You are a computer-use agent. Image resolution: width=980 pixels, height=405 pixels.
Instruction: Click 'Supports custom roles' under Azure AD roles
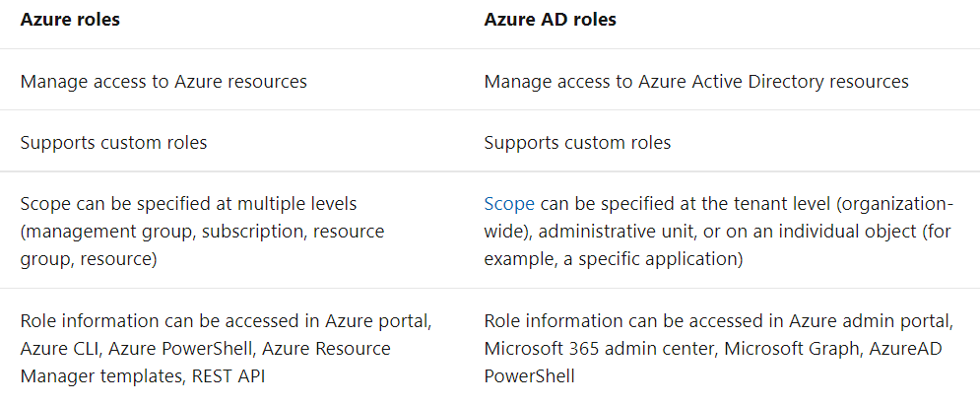pyautogui.click(x=577, y=143)
